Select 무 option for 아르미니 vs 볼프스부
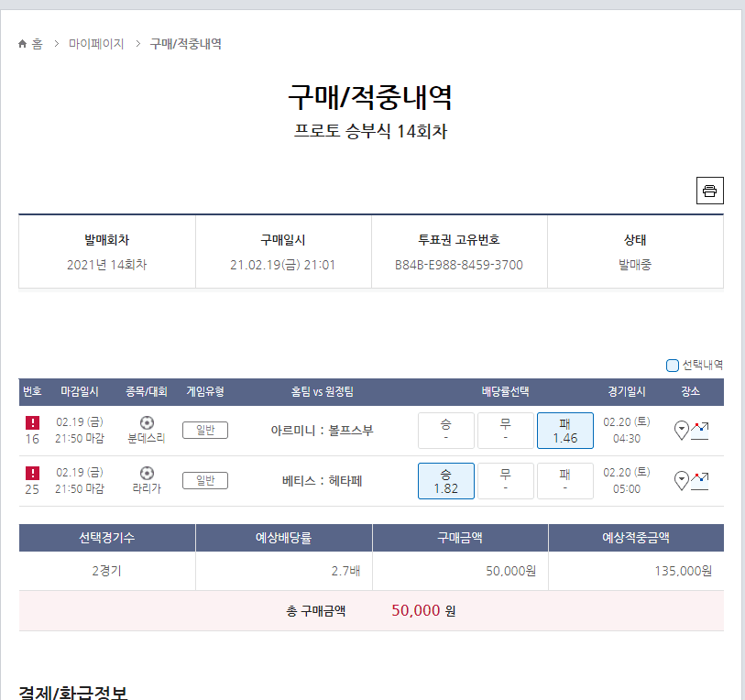 (505, 431)
